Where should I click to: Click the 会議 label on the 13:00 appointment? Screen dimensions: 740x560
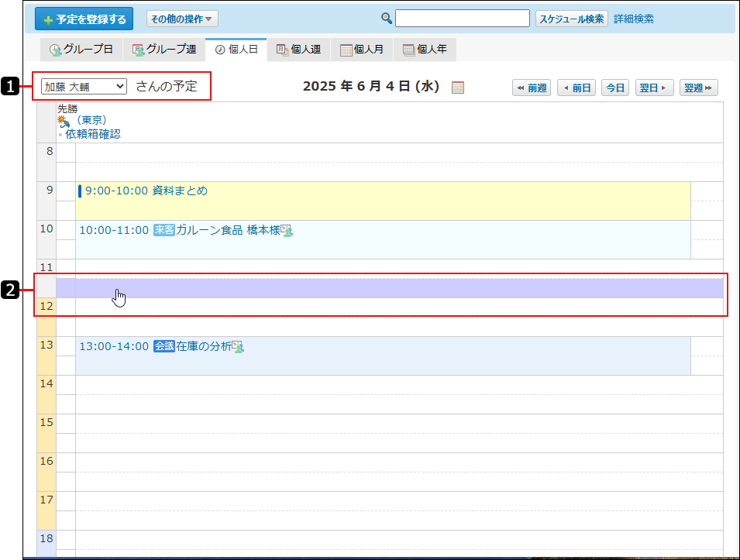pyautogui.click(x=164, y=346)
